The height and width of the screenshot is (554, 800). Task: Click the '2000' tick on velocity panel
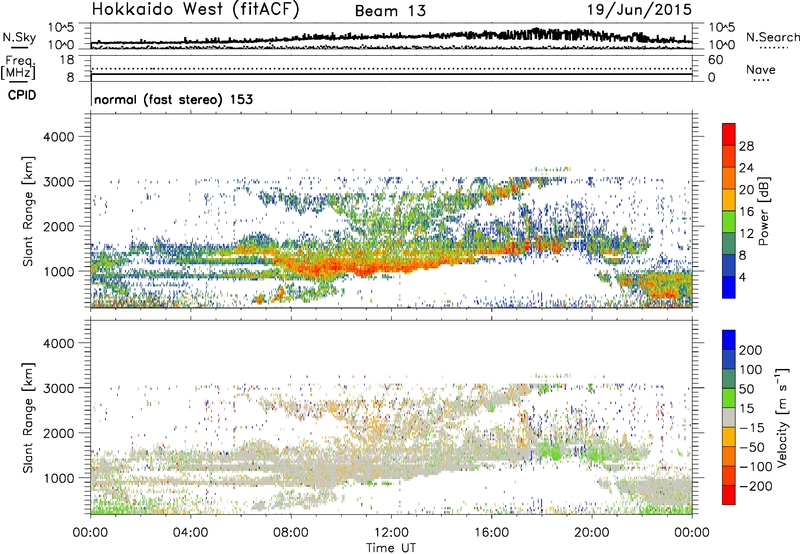click(x=58, y=433)
